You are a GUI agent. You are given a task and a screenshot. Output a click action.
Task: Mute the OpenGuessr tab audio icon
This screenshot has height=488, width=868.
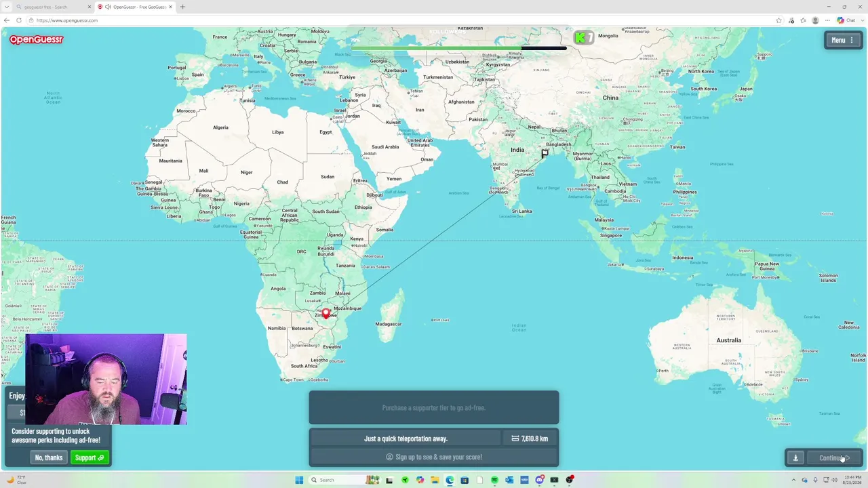click(107, 7)
